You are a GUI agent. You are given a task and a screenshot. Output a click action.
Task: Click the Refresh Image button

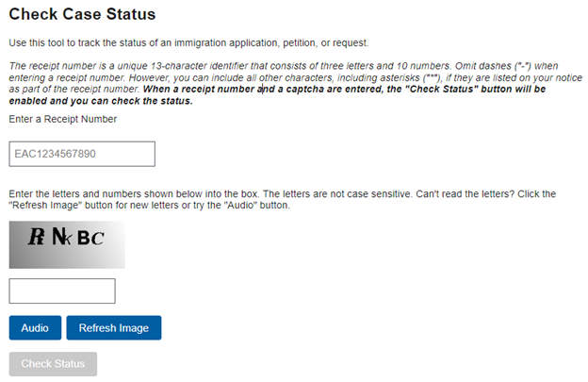click(x=114, y=327)
